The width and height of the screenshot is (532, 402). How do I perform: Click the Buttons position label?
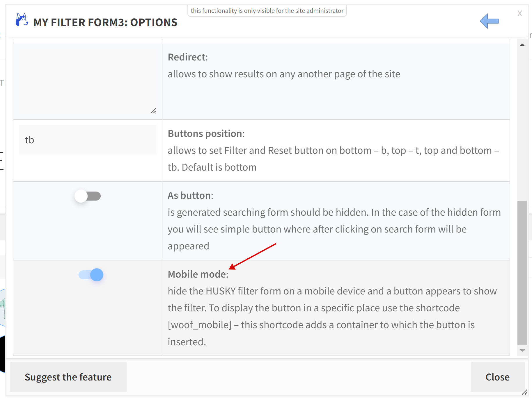click(206, 133)
